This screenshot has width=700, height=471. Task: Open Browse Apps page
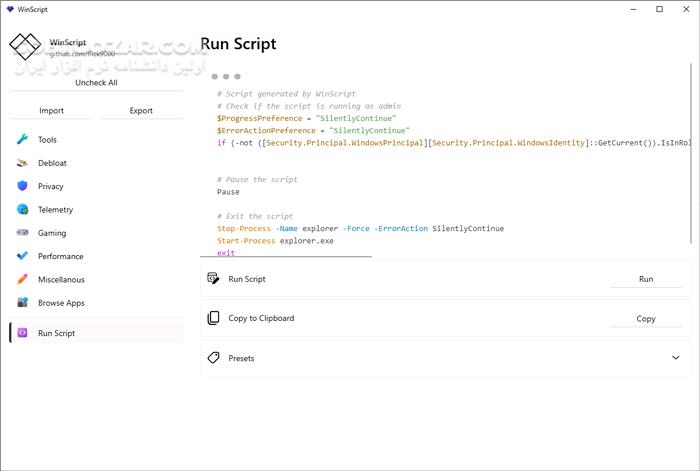[96, 302]
